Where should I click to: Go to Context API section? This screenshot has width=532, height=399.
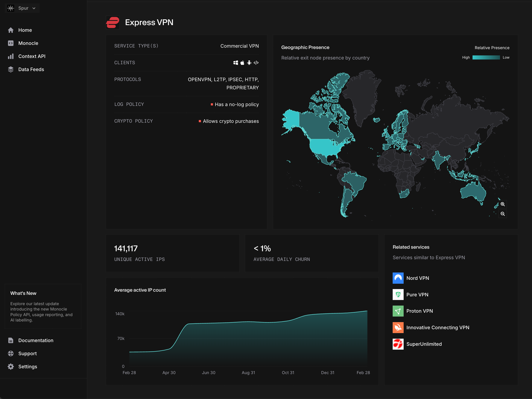click(32, 56)
